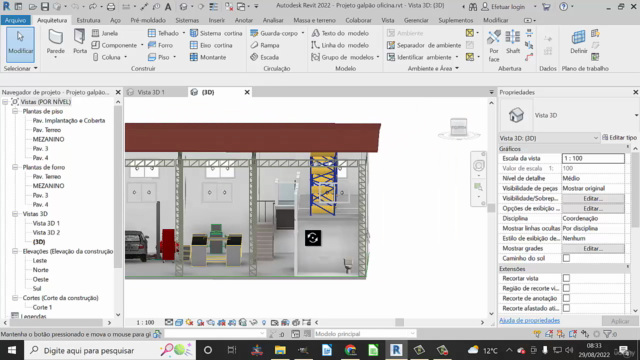Select Separador de ambiente tool
The image size is (640, 360).
[424, 45]
